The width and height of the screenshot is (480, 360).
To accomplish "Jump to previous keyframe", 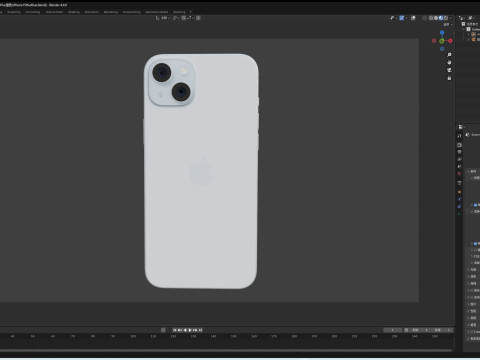I will coord(180,330).
